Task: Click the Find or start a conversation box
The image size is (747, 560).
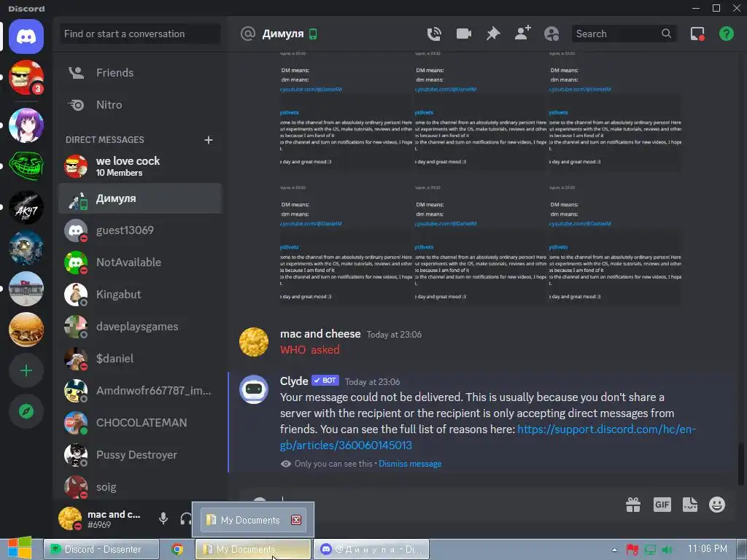Action: coord(140,34)
